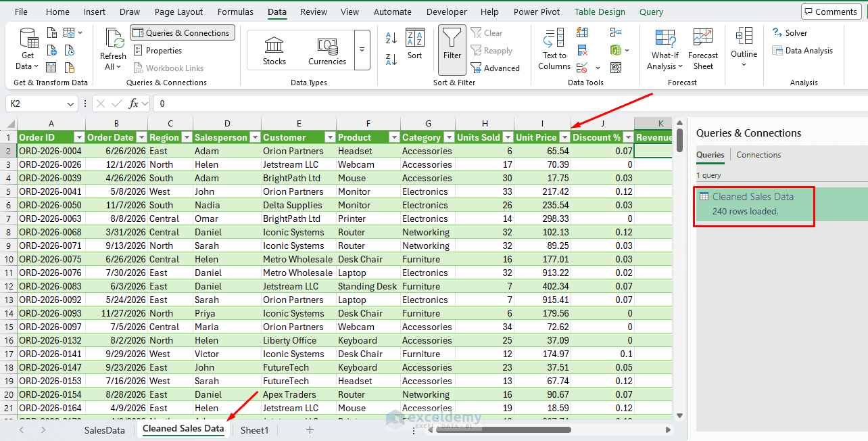Toggle the Queries & Connections pane button
Screen dimensions: 868x441
182,32
